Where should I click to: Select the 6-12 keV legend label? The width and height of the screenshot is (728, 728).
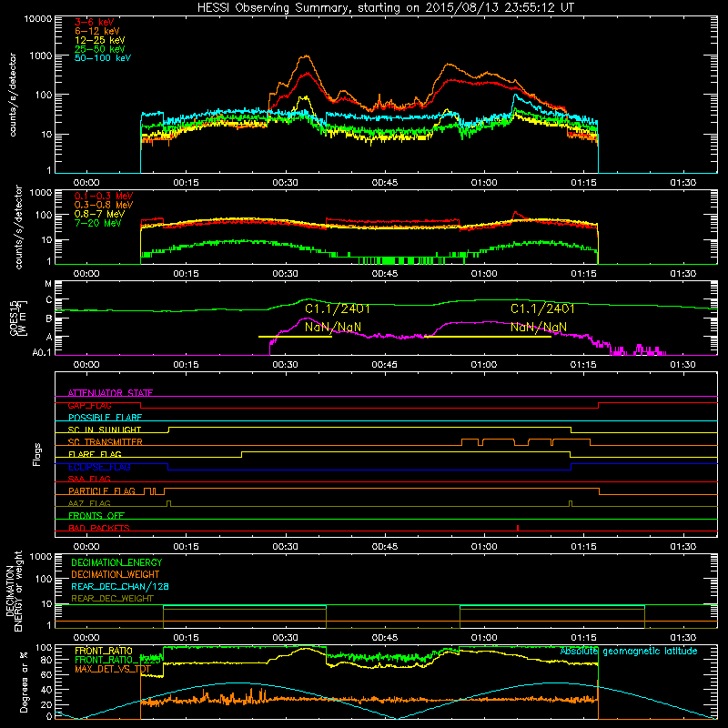tap(97, 31)
